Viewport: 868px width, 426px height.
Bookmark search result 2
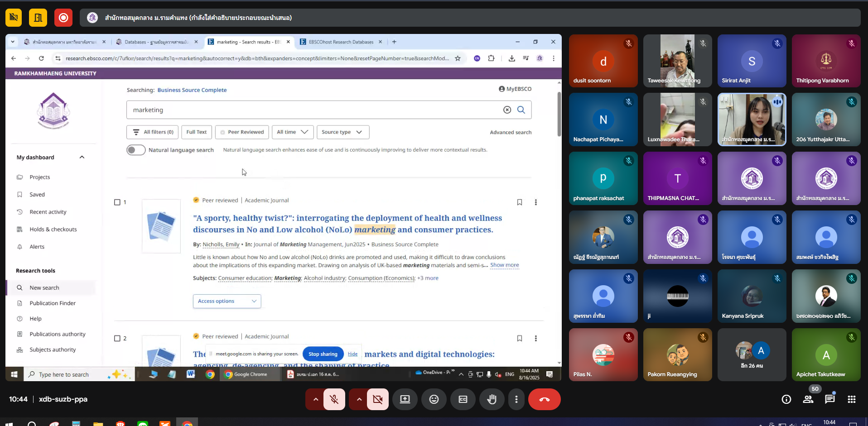click(520, 338)
